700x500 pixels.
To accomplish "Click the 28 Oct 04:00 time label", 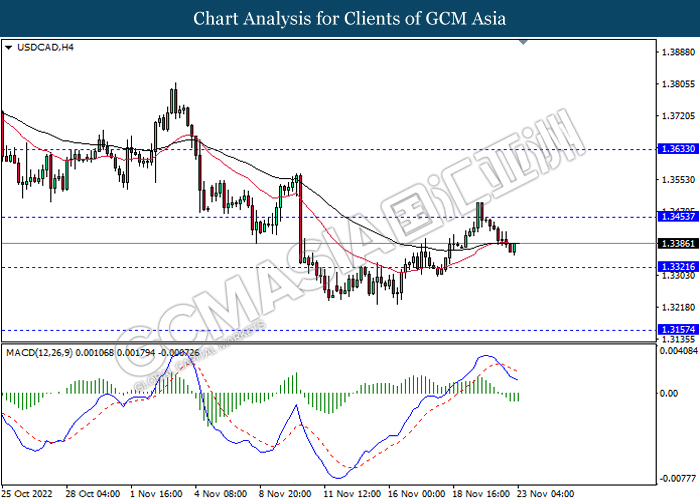I will coord(92,493).
